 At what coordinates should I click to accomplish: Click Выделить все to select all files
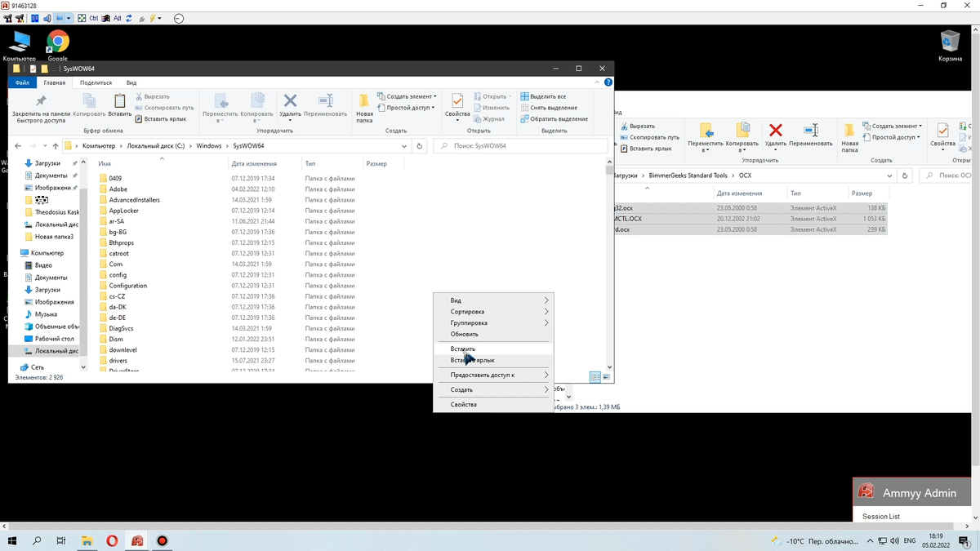click(546, 96)
